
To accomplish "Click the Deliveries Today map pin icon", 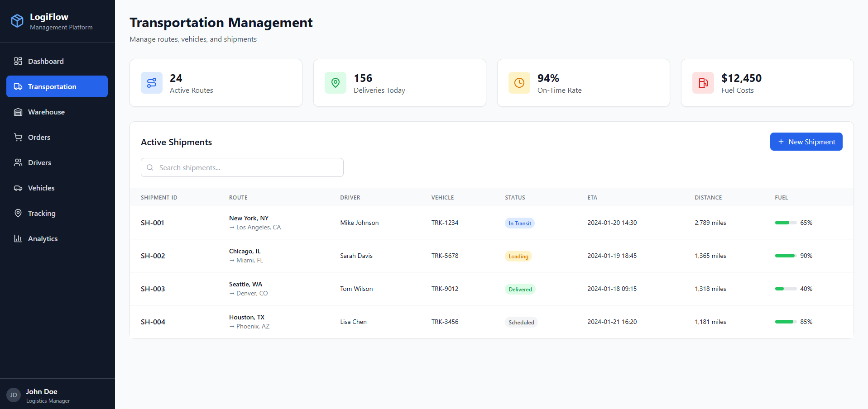I will [336, 83].
